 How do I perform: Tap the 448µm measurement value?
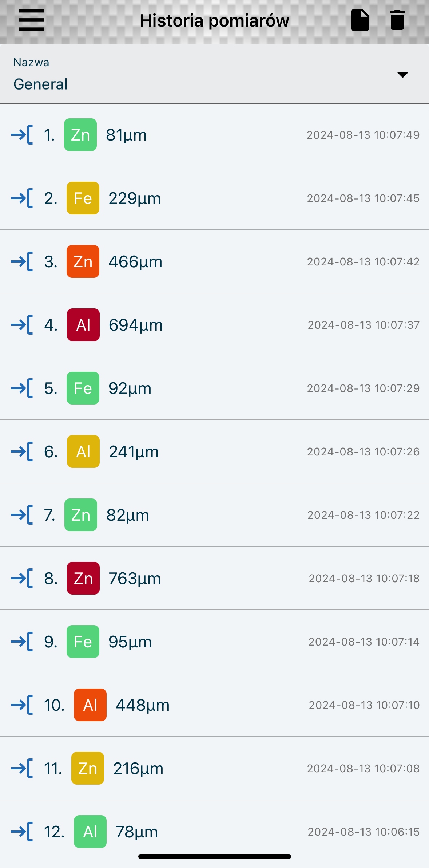pos(143,705)
